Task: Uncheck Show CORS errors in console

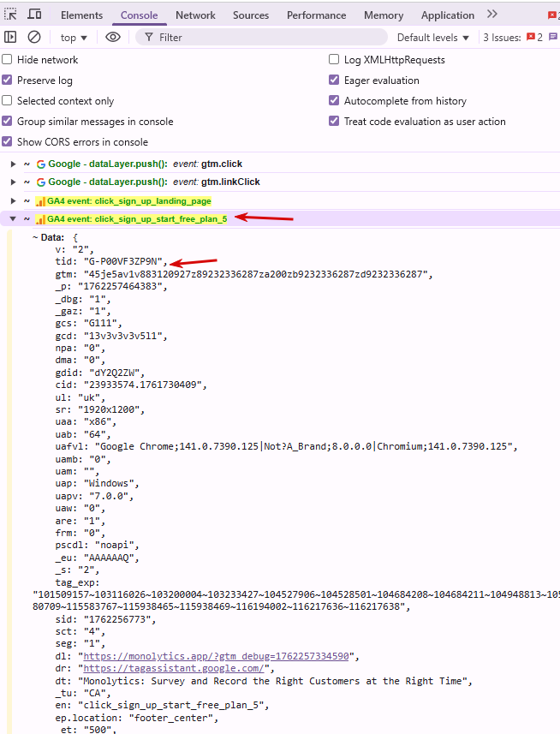Action: (7, 141)
